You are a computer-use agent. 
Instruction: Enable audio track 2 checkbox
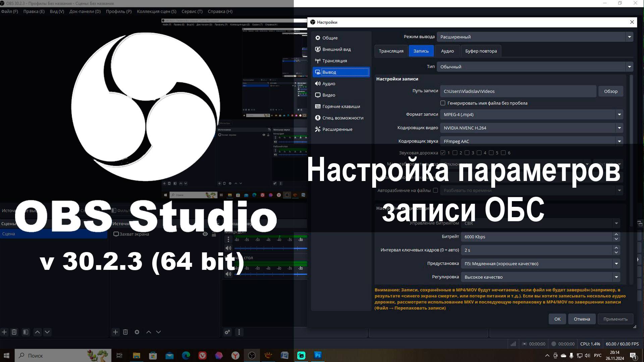point(455,153)
